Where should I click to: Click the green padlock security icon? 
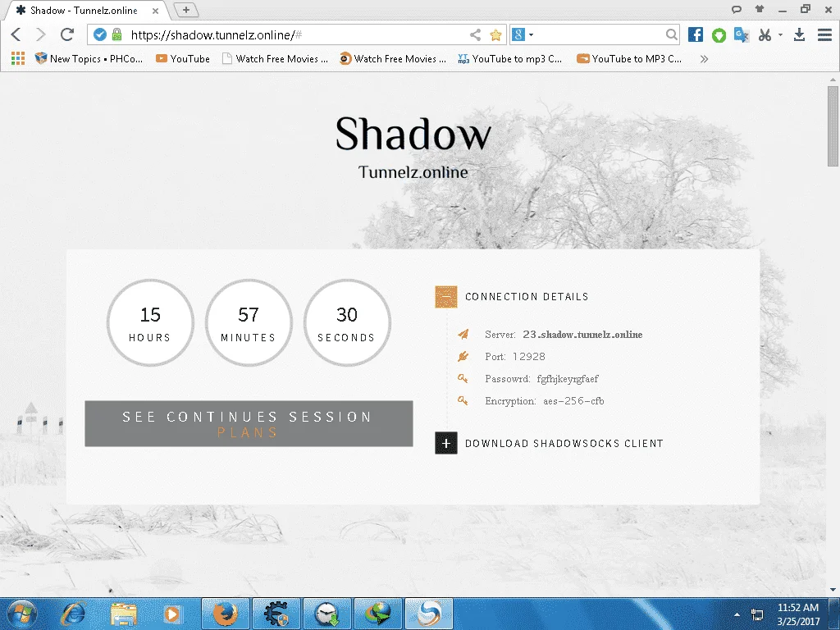pyautogui.click(x=116, y=34)
